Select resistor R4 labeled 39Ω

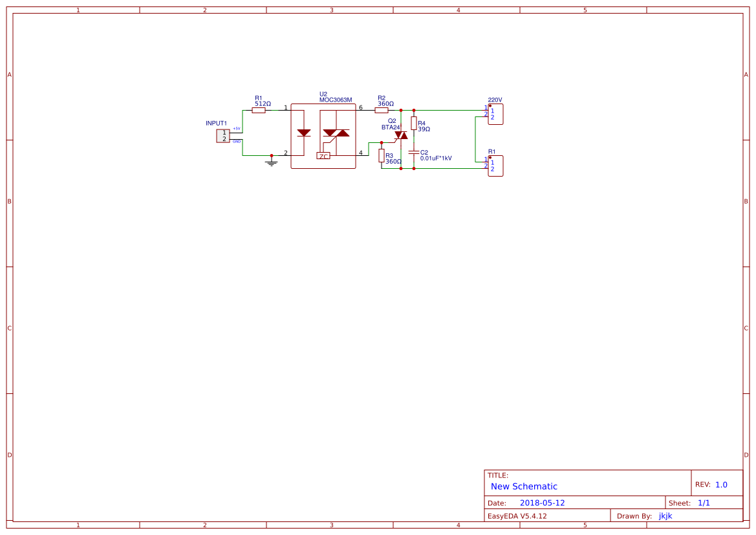[414, 124]
